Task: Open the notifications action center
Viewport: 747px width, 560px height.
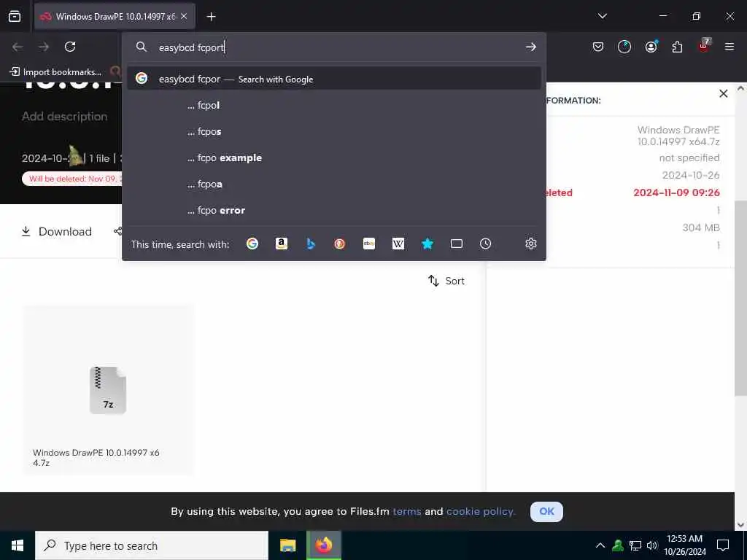Action: pos(723,545)
